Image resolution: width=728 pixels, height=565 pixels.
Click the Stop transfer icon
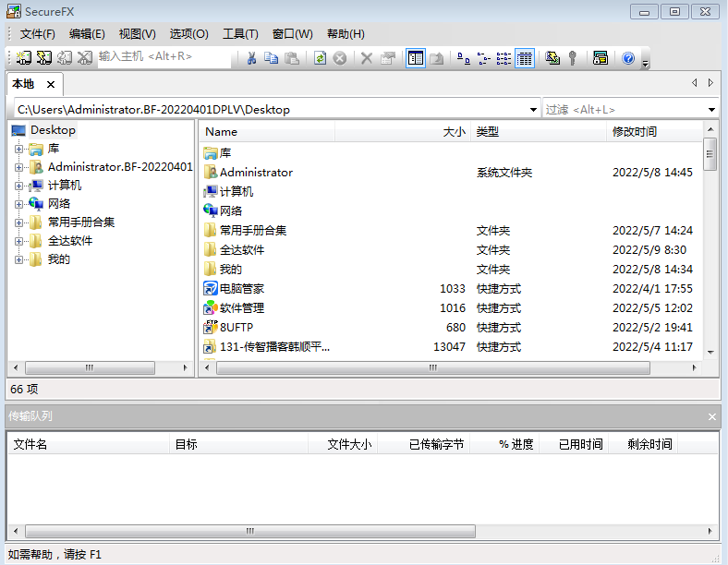tap(340, 58)
